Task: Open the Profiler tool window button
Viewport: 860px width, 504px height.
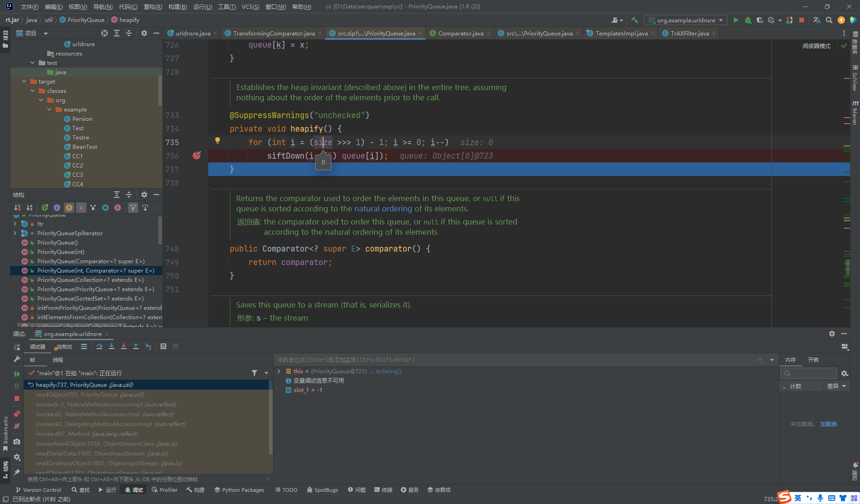Action: coord(164,490)
